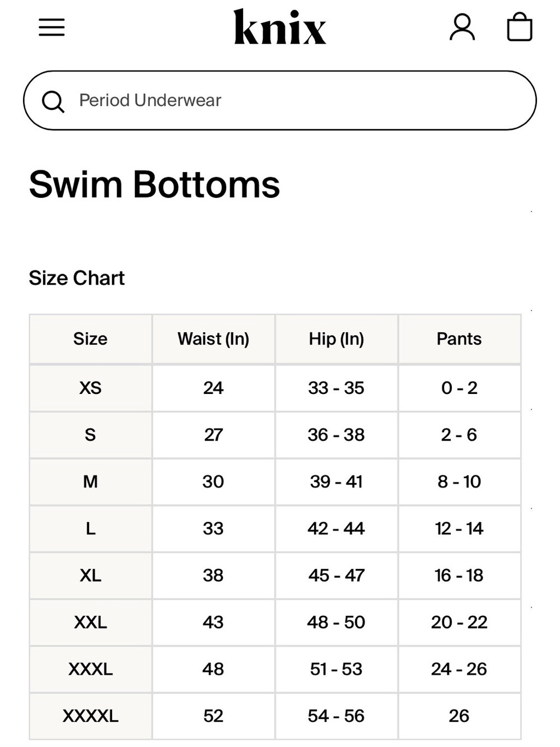Click the 54 - 56 hip cell
560x747 pixels.
pyautogui.click(x=337, y=716)
